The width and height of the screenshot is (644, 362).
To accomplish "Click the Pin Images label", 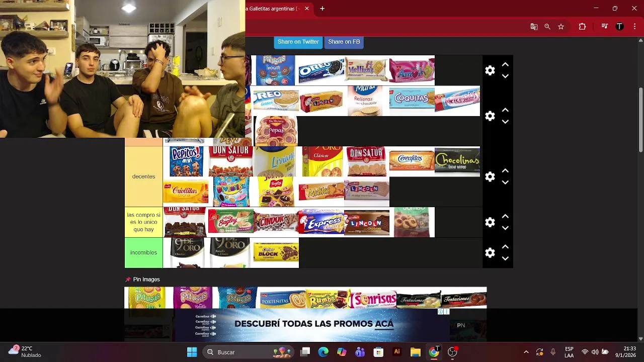I will tap(146, 280).
